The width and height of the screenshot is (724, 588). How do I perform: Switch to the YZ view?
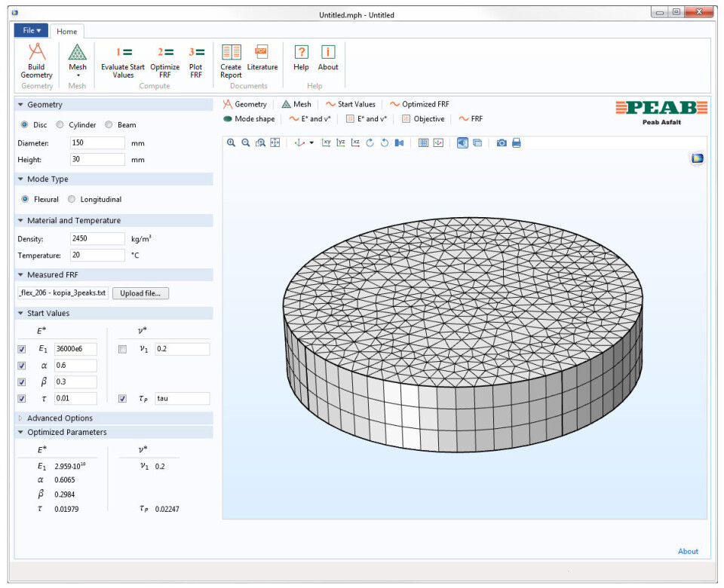(341, 143)
